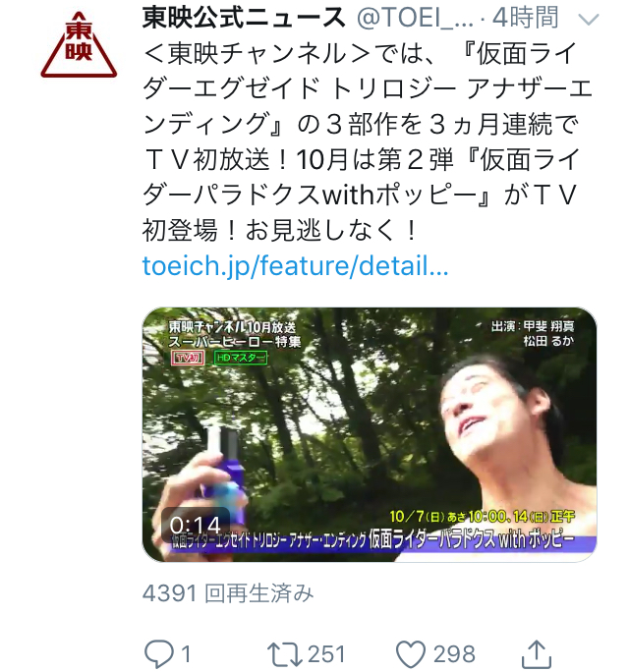View the 298 likes count
The width and height of the screenshot is (629, 672).
pyautogui.click(x=454, y=654)
